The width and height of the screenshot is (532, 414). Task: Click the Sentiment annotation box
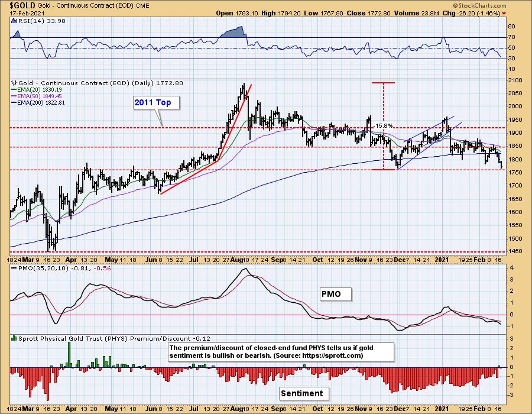click(304, 393)
